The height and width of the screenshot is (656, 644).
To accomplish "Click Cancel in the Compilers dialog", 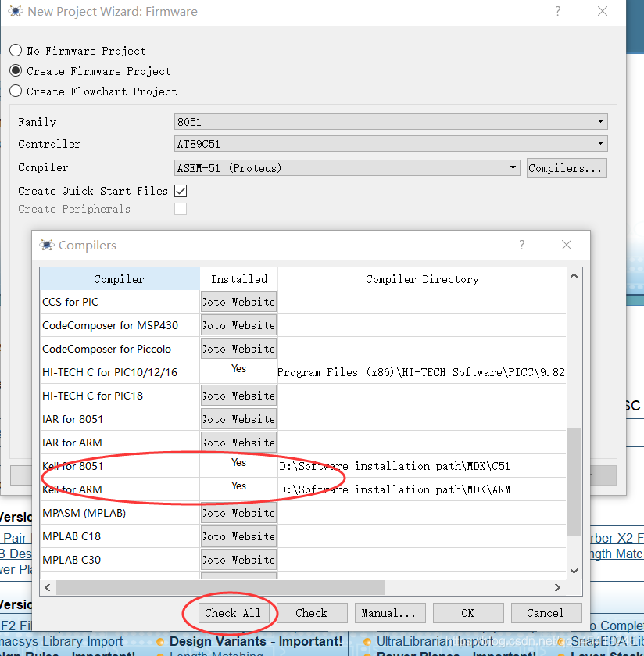I will tap(546, 613).
